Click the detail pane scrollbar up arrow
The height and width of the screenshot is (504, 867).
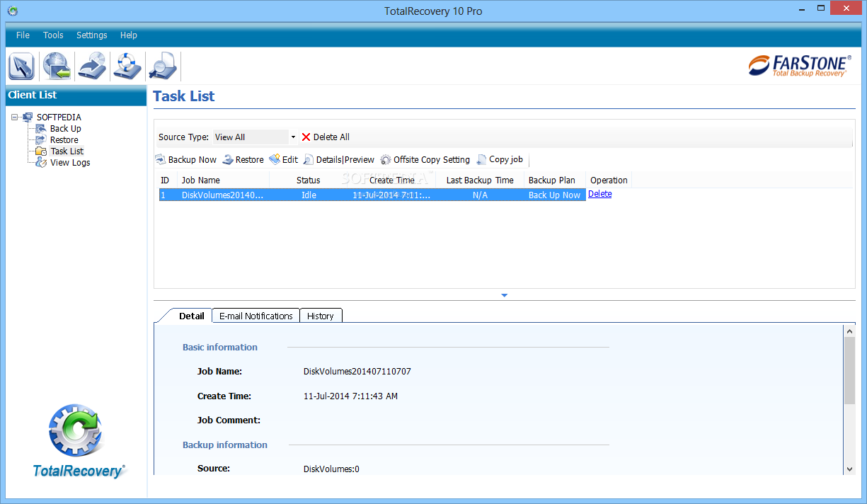849,330
